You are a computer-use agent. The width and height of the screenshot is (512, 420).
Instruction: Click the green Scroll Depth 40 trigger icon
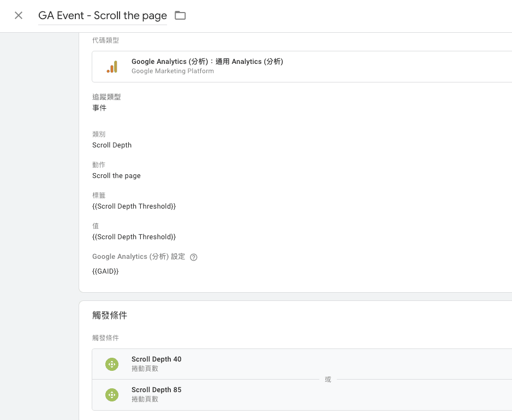(112, 364)
